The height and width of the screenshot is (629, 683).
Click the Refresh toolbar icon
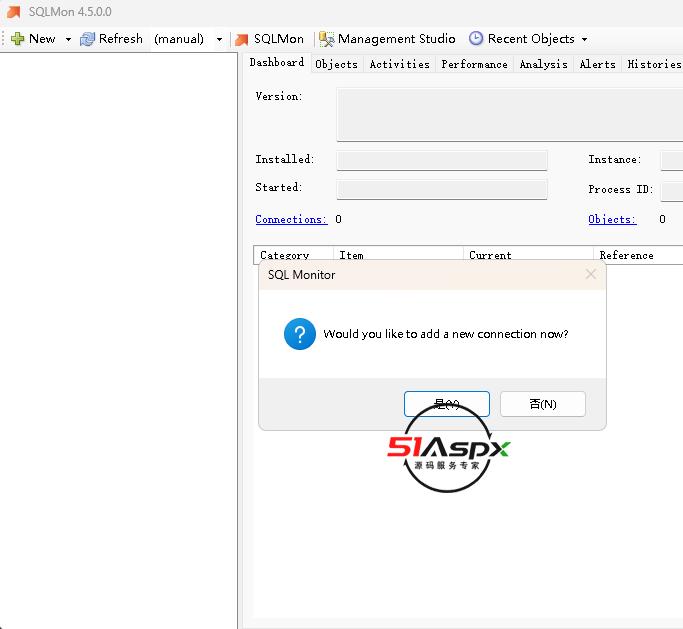click(x=88, y=39)
